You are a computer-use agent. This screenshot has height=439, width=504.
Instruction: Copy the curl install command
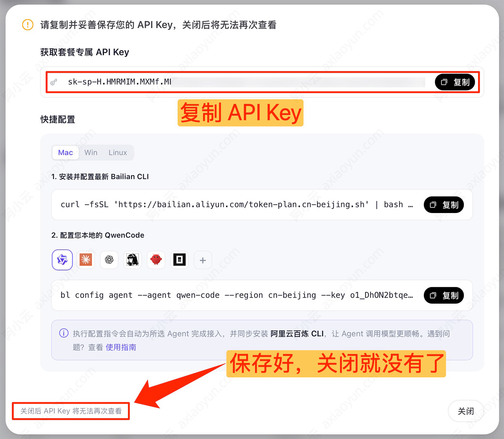pos(444,205)
